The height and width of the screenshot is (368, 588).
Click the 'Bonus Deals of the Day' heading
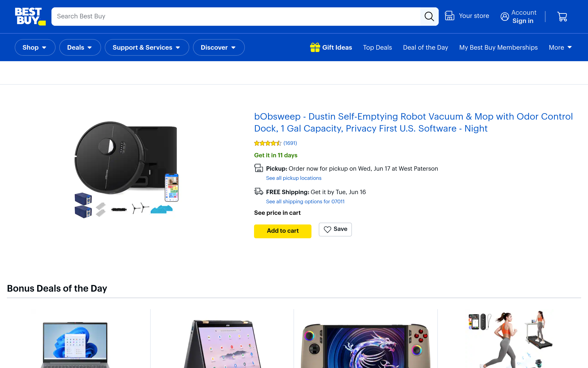(57, 288)
